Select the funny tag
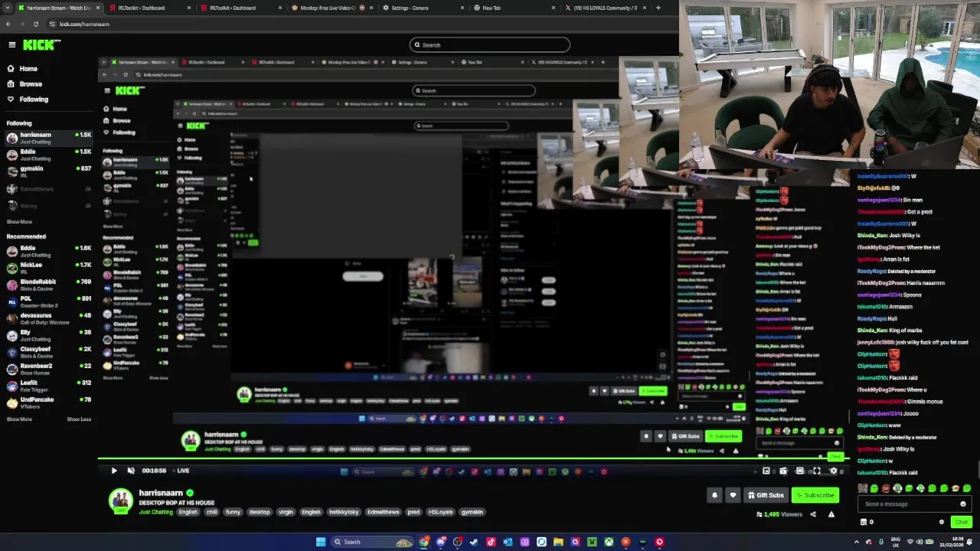 233,512
